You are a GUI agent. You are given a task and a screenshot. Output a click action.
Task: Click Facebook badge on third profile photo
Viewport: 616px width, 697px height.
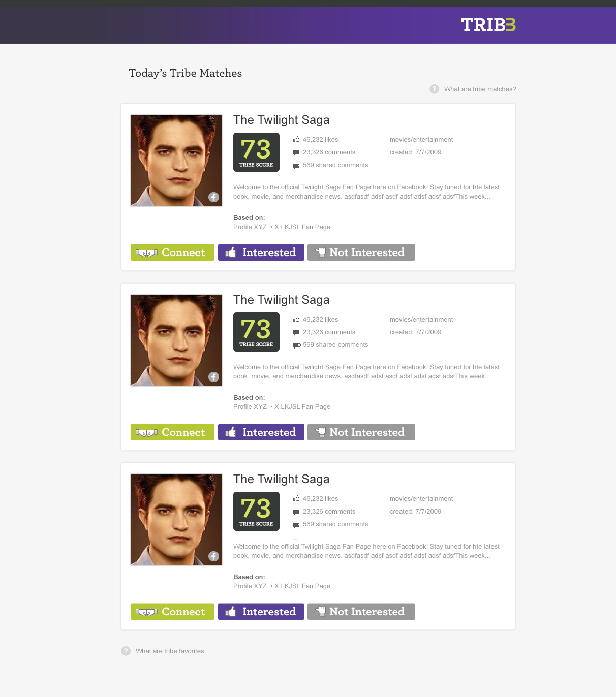point(213,556)
